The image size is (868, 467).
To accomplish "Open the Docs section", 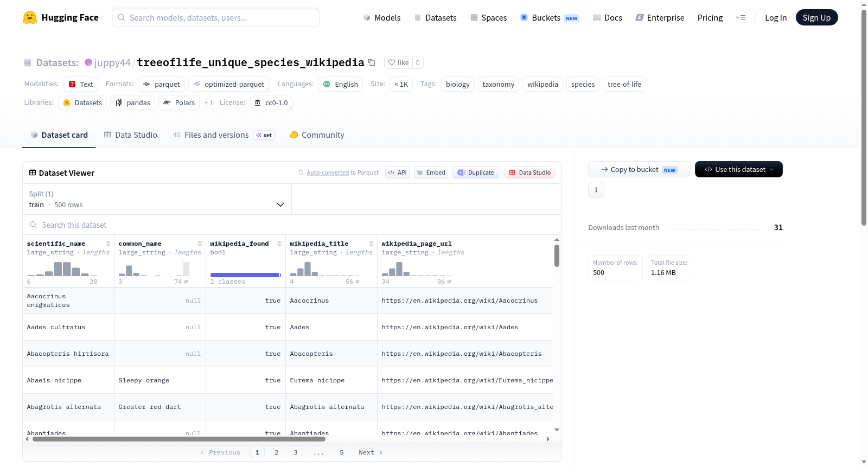I will 607,17.
